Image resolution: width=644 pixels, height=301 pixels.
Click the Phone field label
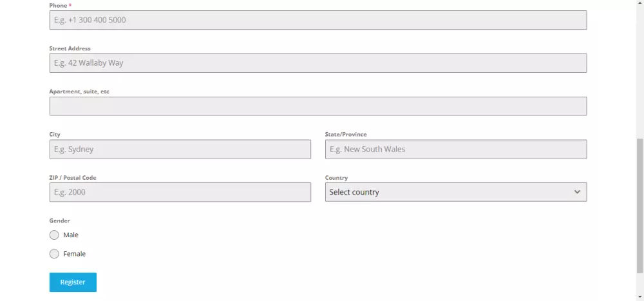coord(59,5)
